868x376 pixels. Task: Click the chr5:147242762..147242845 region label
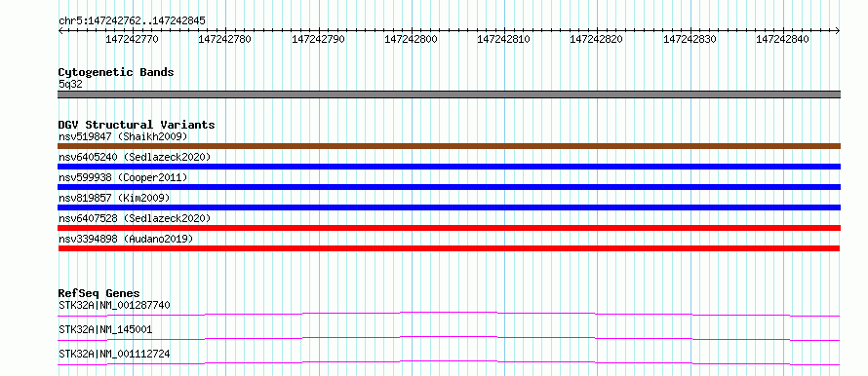click(x=132, y=20)
